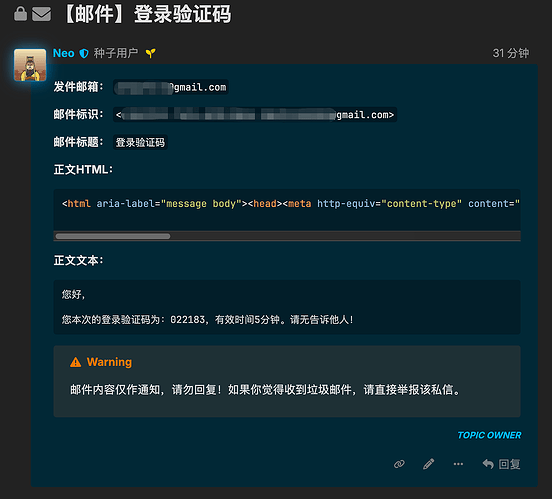Select the 登录验证码 mail subject code
Image resolution: width=552 pixels, height=499 pixels.
(x=140, y=143)
